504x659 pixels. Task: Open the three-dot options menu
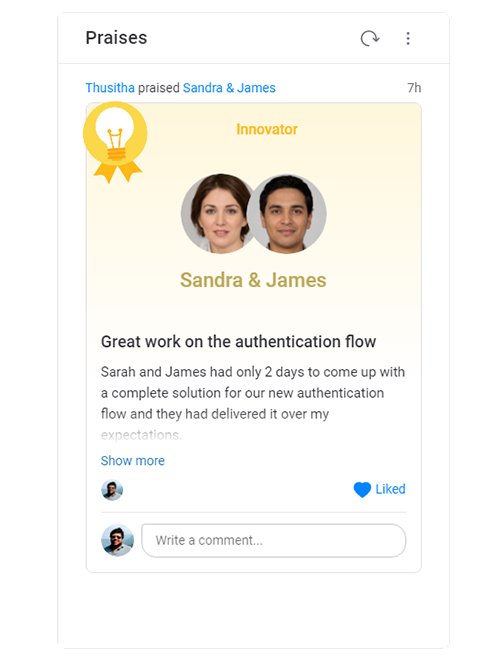click(408, 38)
